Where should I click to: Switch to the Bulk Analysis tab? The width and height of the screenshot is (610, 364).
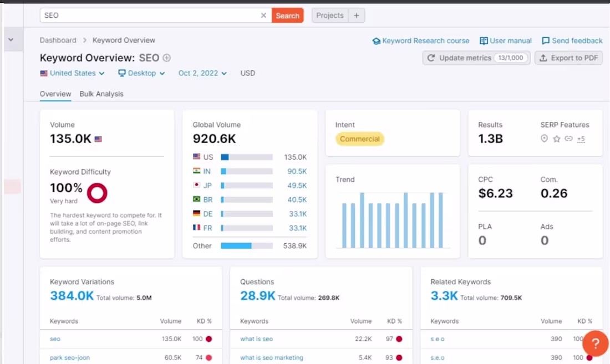[101, 94]
